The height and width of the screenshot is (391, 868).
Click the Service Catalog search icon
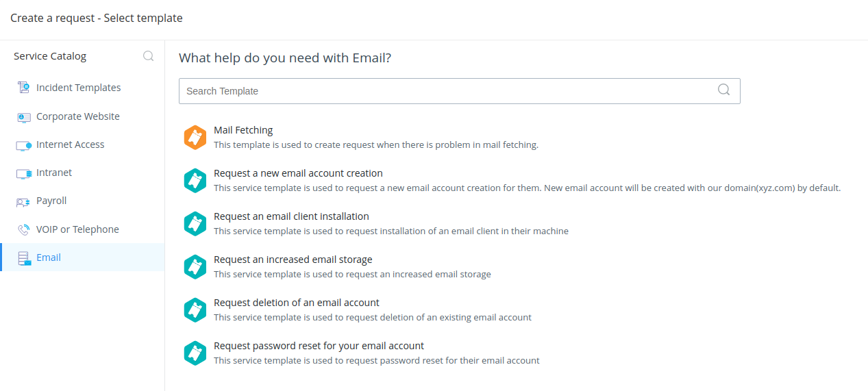(148, 56)
